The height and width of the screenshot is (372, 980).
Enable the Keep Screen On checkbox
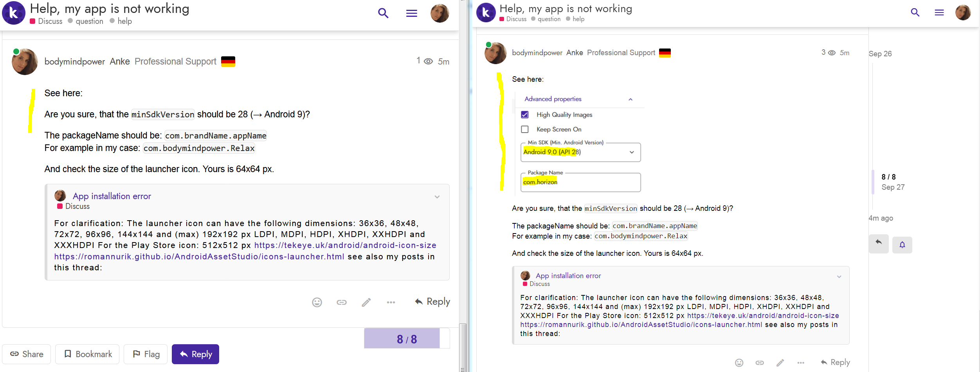click(525, 129)
